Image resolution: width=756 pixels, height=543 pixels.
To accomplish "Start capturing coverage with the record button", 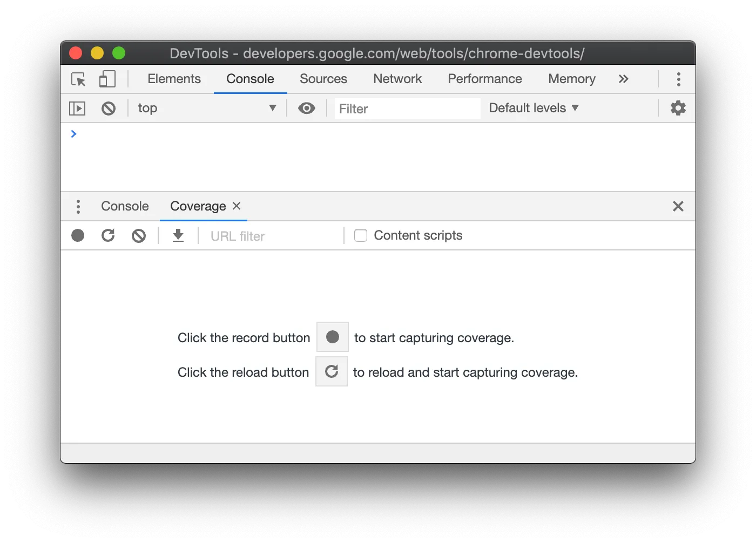I will click(78, 235).
